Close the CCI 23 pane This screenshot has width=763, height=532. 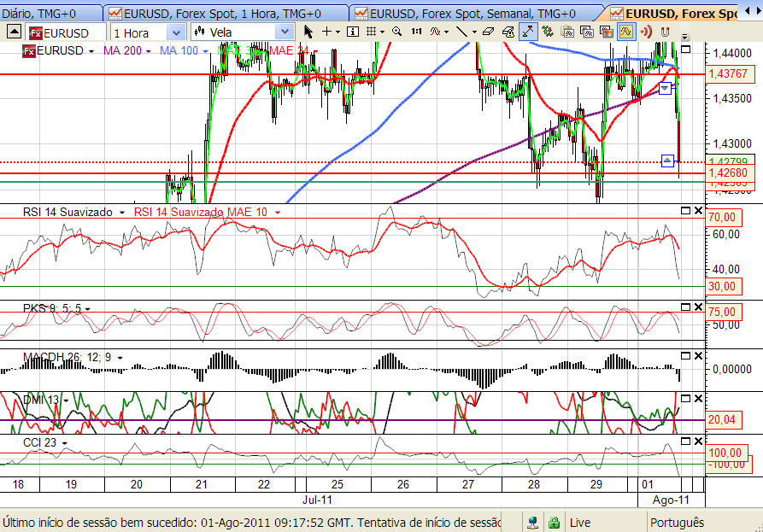(x=698, y=441)
